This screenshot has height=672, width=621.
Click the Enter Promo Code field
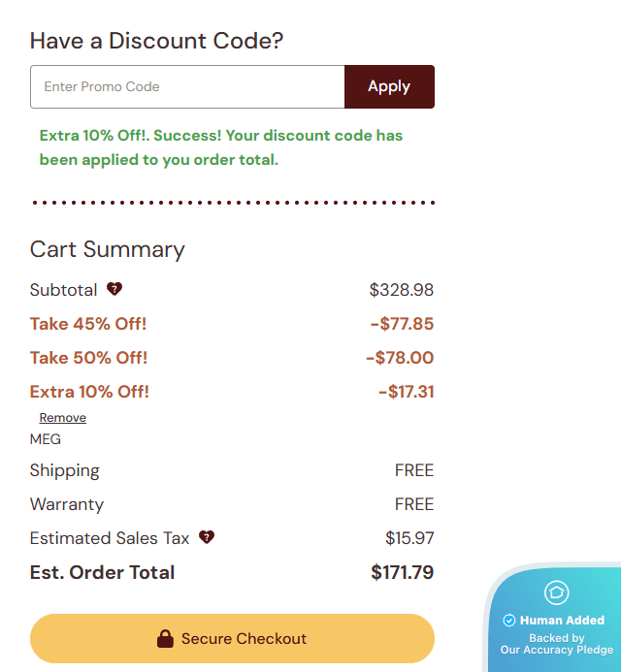[x=187, y=87]
